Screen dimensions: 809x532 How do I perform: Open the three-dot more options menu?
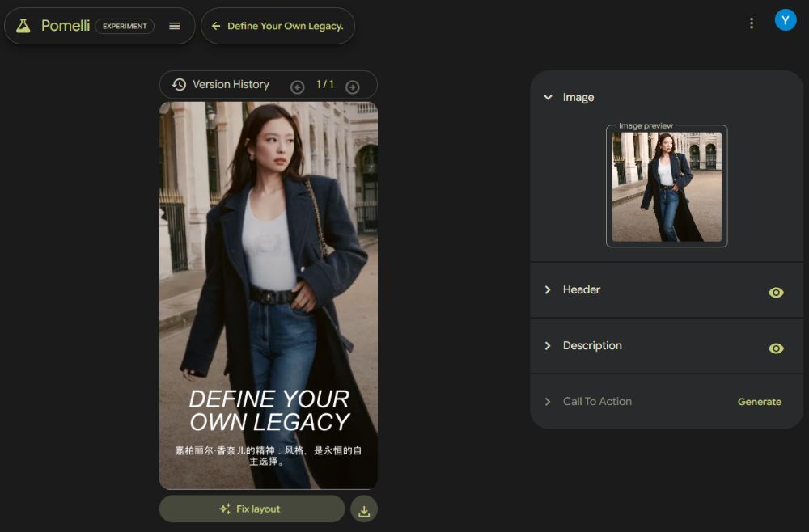point(752,23)
